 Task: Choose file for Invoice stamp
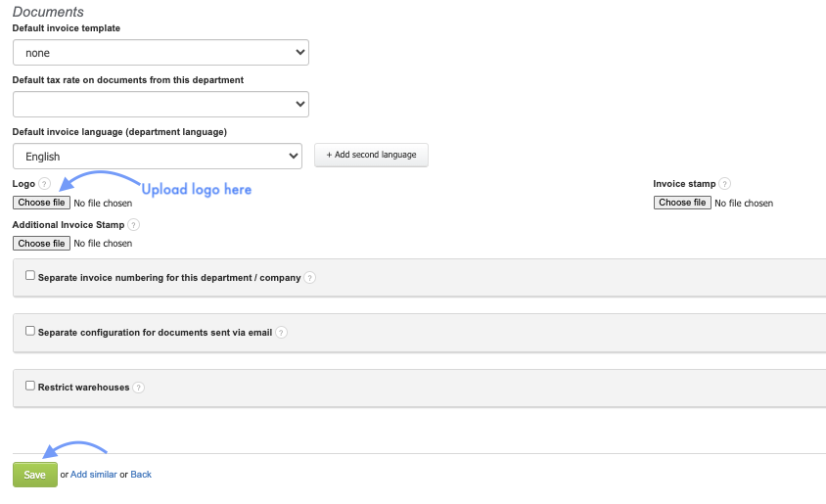pyautogui.click(x=682, y=203)
